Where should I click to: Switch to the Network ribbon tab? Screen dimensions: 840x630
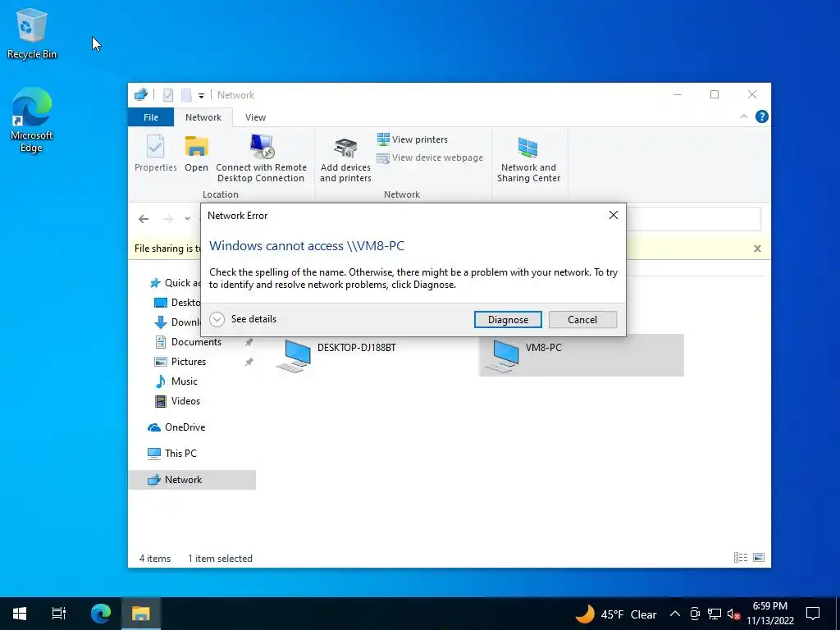[x=203, y=116]
